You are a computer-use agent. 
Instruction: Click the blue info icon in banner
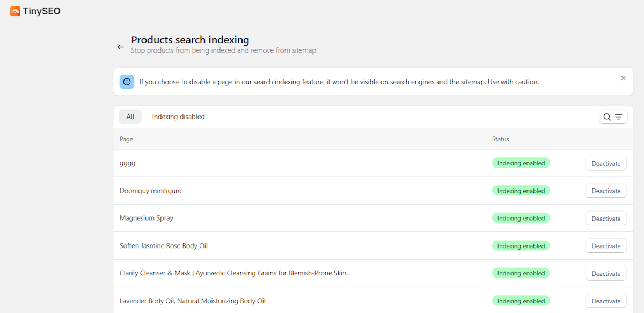(x=127, y=82)
